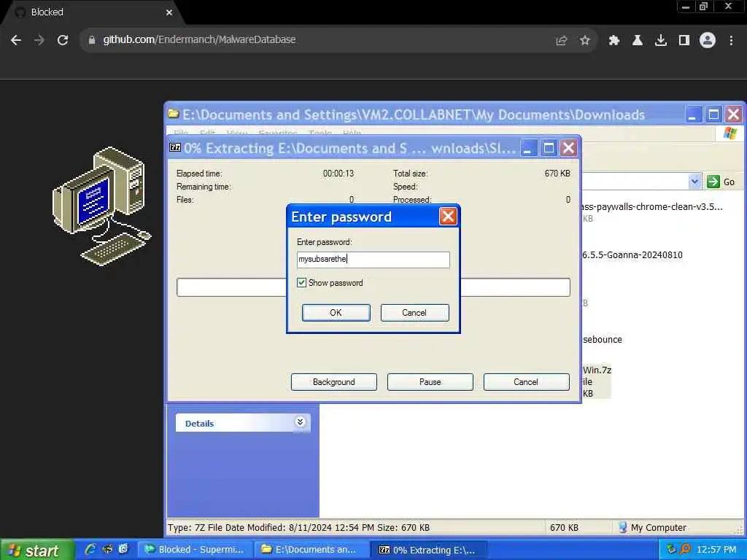
Task: Bookmark this page with the star
Action: pos(585,41)
